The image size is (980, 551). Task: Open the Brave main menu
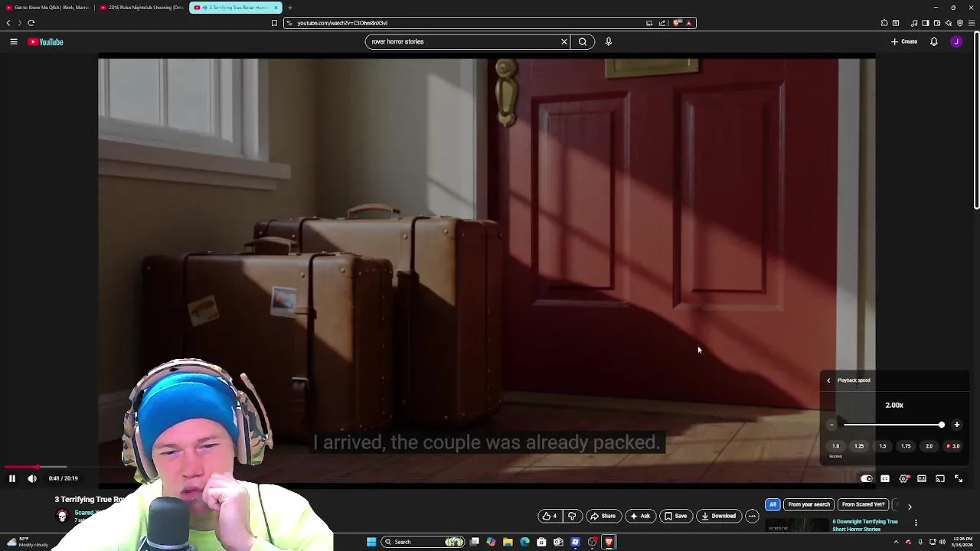pos(972,23)
